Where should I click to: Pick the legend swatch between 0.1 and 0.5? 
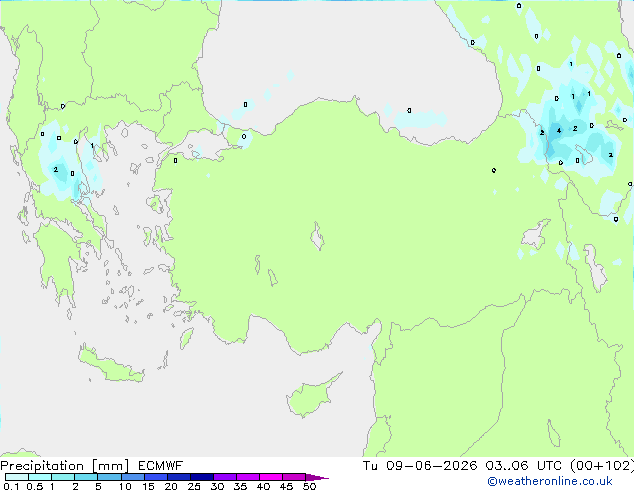point(17,477)
